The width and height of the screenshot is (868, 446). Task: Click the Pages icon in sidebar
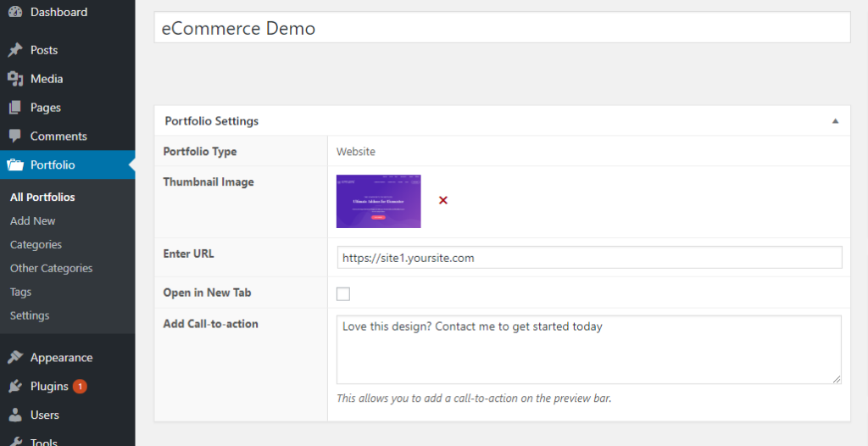[x=15, y=108]
